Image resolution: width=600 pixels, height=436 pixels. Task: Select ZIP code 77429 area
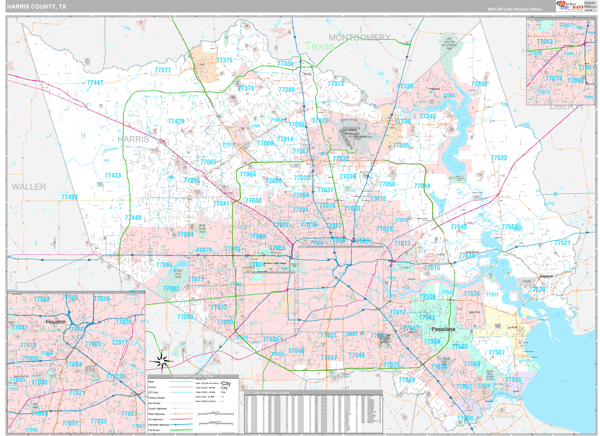click(x=175, y=121)
